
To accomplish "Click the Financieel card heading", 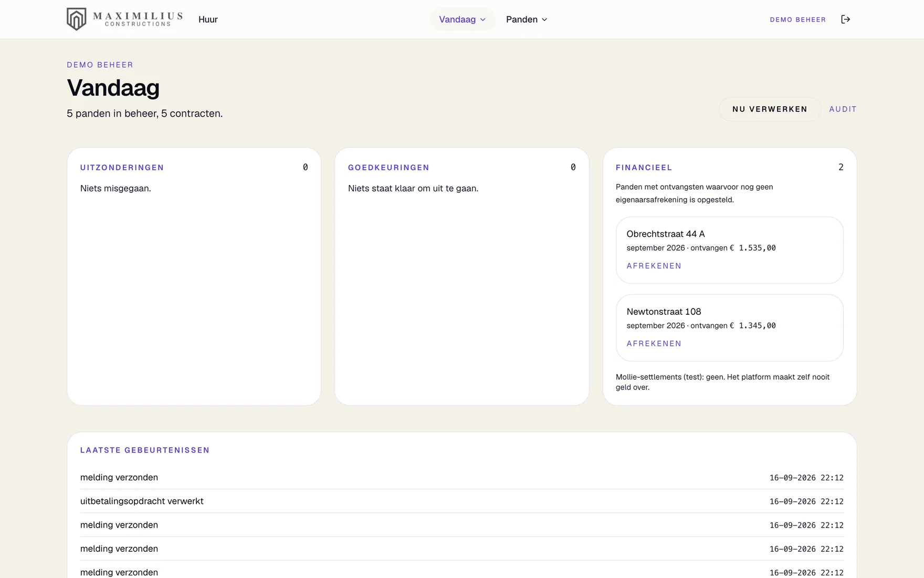I will click(x=644, y=168).
